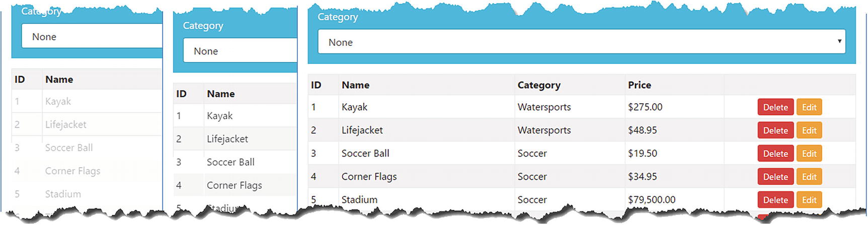Delete the Stadium row

pyautogui.click(x=775, y=199)
